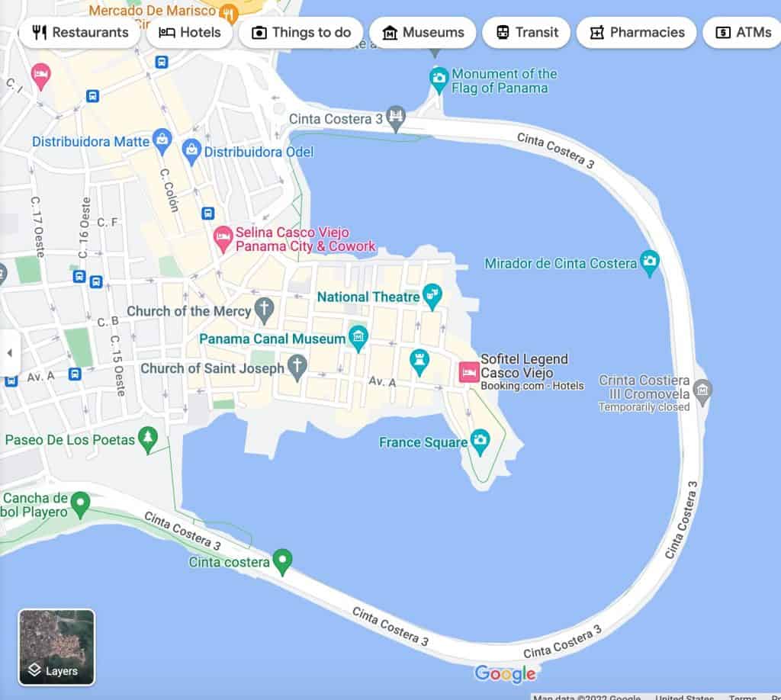Select the Hotels filter chip
781x700 pixels.
coord(189,33)
